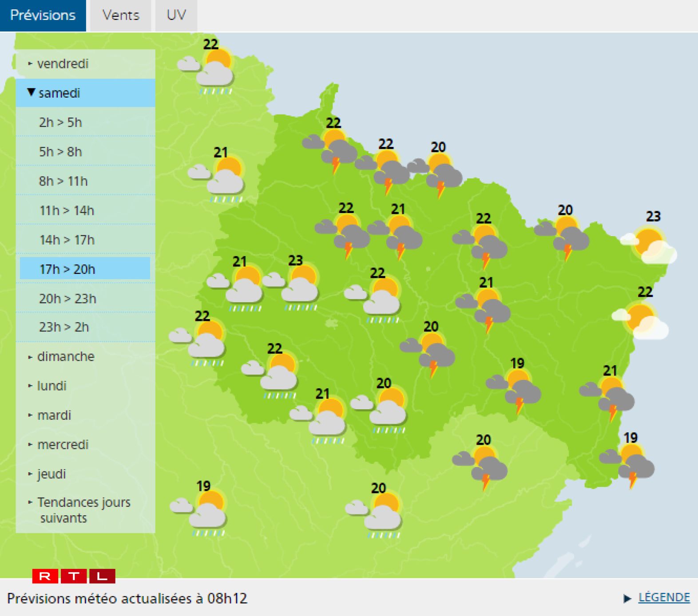
Task: Expand the vendredi forecast day
Action: click(63, 64)
